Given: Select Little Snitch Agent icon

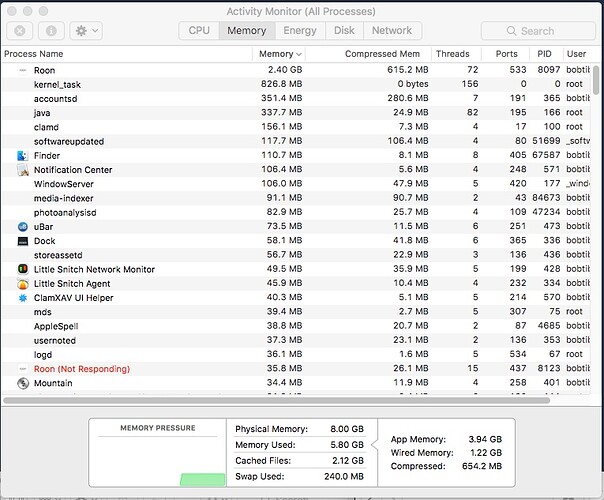Looking at the screenshot, I should pos(23,284).
